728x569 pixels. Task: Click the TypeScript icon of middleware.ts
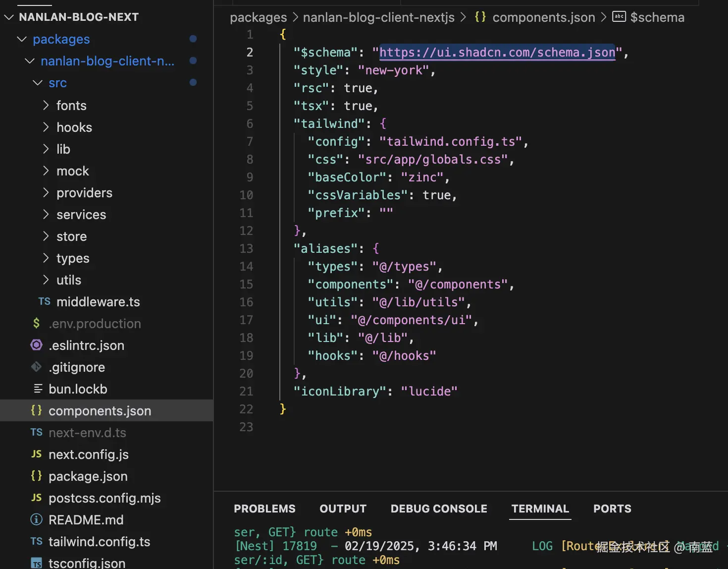pos(45,301)
